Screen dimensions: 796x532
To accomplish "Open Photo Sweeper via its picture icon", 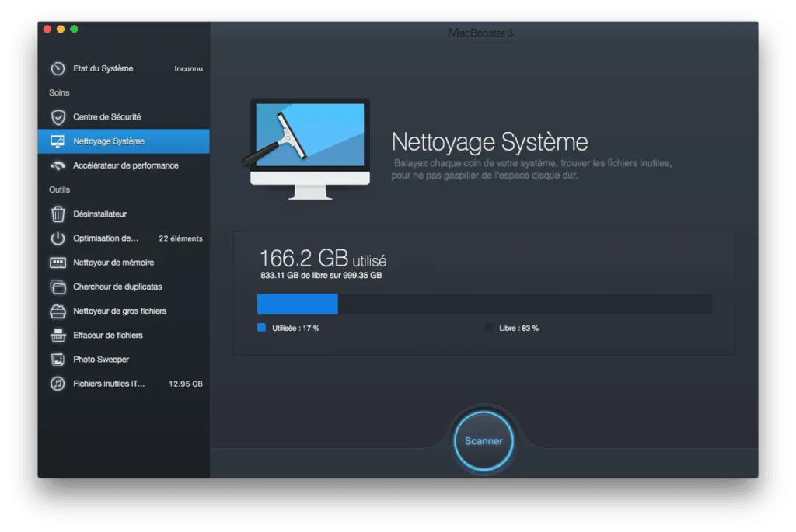I will [x=58, y=359].
